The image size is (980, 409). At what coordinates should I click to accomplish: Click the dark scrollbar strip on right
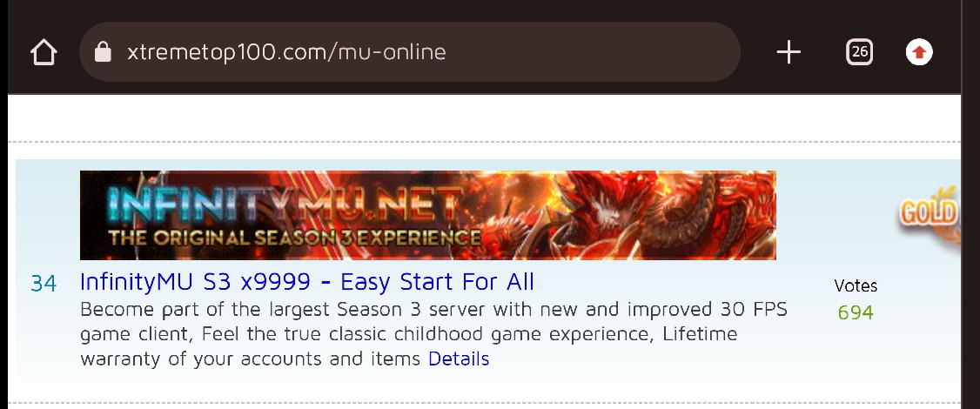click(x=970, y=204)
